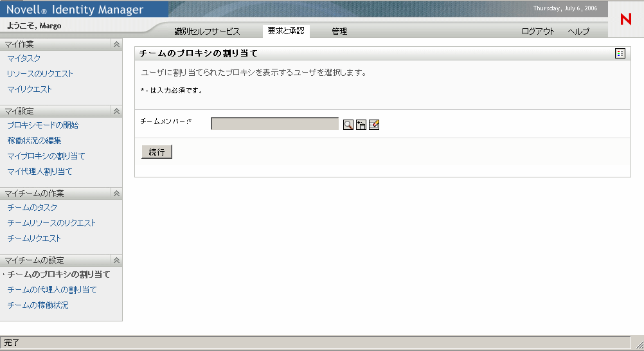
Task: Go to マイリクエスト
Action: click(x=30, y=89)
